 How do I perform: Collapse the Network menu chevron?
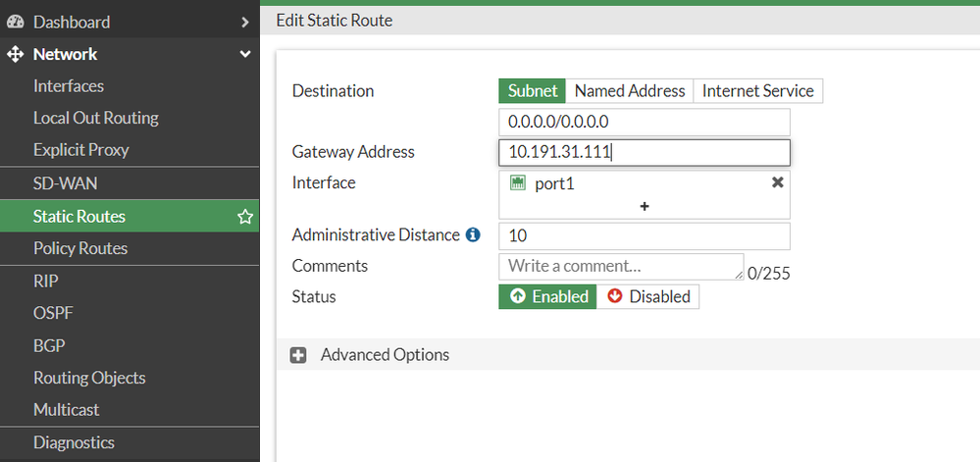coord(245,54)
